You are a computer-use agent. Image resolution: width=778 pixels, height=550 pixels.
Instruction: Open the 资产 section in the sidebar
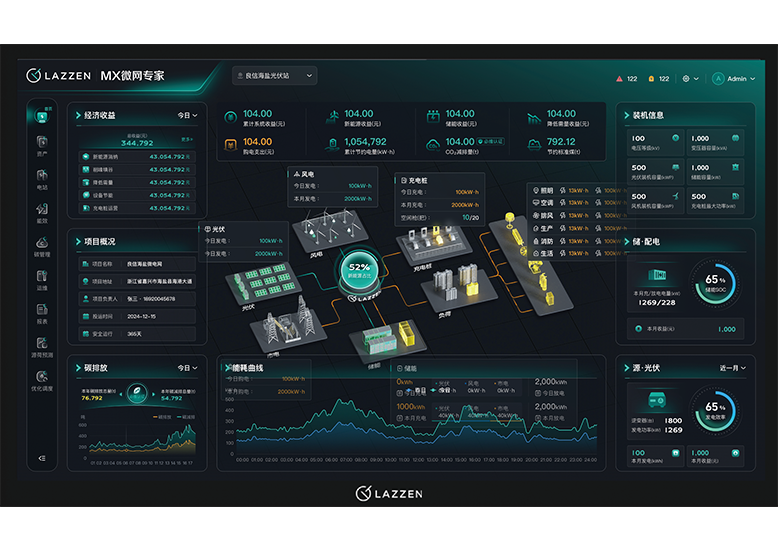[x=42, y=146]
